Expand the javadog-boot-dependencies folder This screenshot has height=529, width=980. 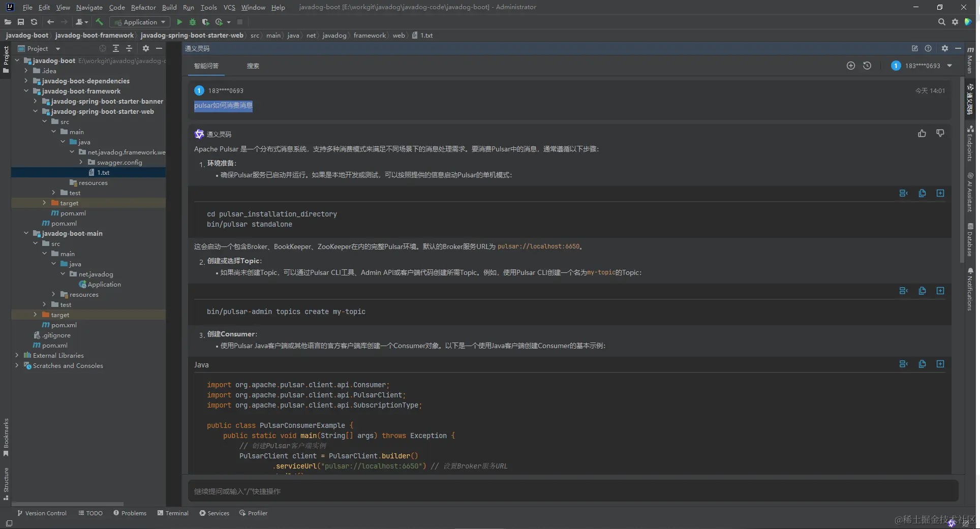point(26,81)
